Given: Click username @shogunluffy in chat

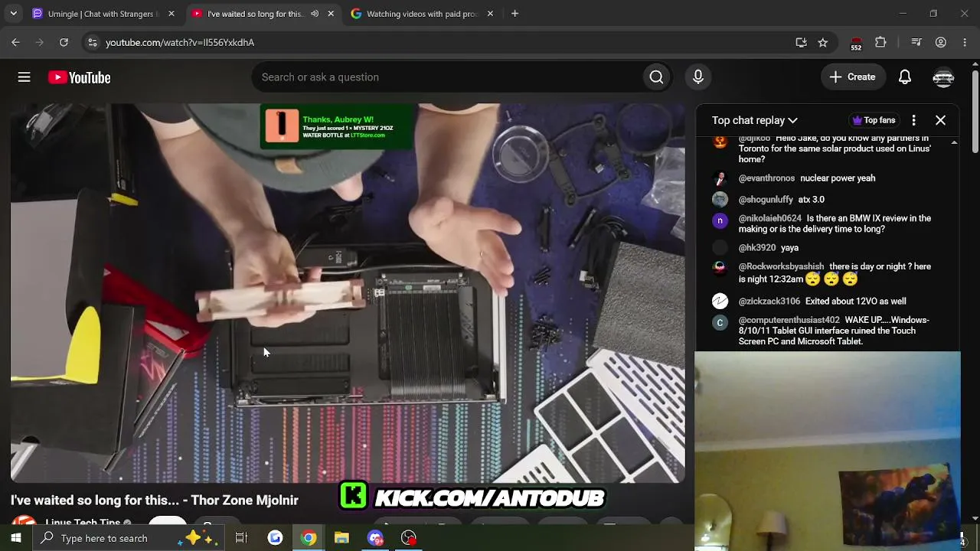Looking at the screenshot, I should [766, 200].
